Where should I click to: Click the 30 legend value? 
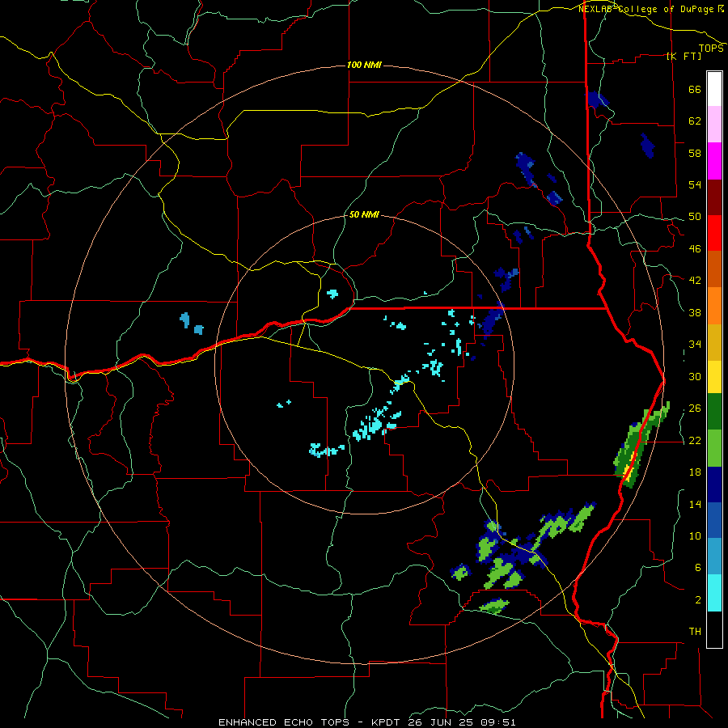[x=695, y=376]
